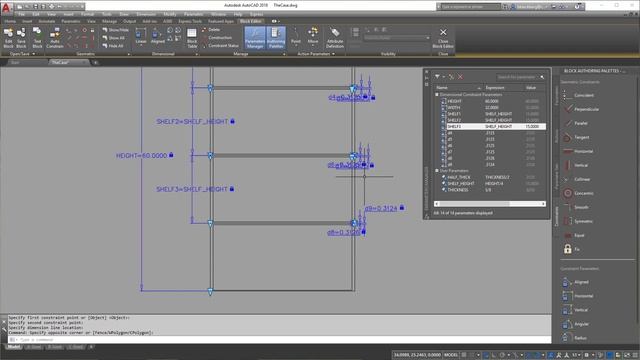
Task: Open the Visibility states dropdown
Action: [397, 38]
